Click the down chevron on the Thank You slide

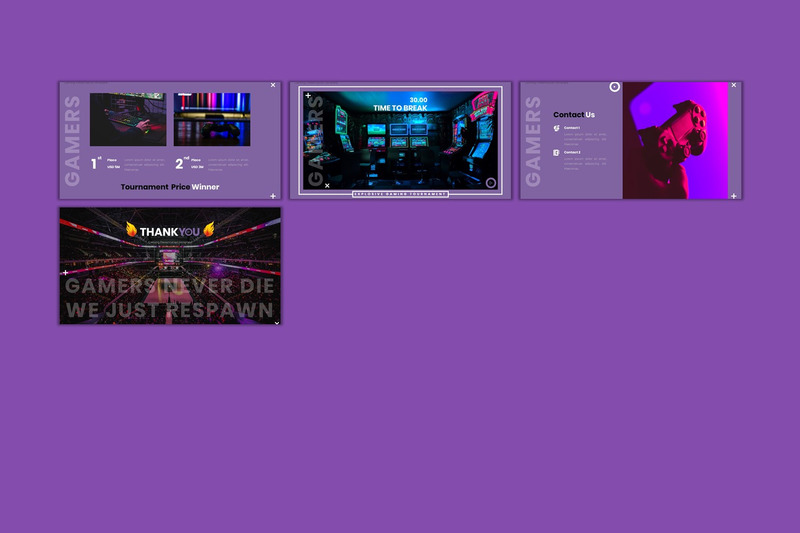pyautogui.click(x=277, y=323)
